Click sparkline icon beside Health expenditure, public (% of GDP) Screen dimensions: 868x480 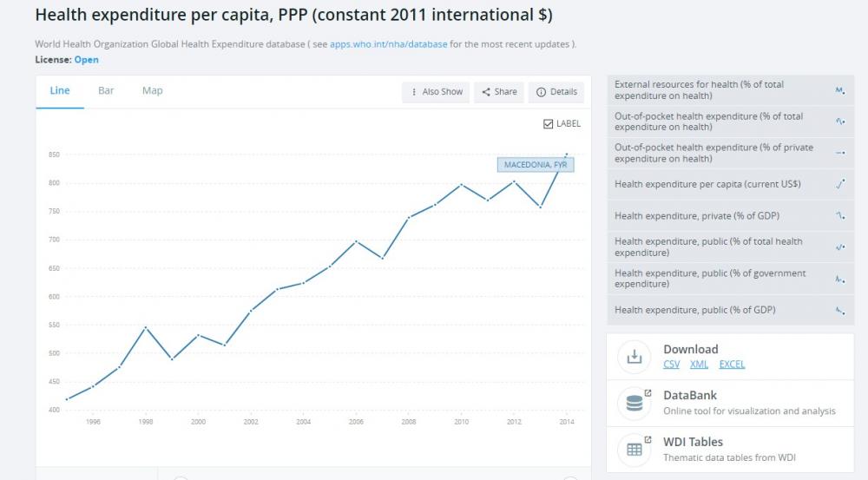tap(839, 310)
